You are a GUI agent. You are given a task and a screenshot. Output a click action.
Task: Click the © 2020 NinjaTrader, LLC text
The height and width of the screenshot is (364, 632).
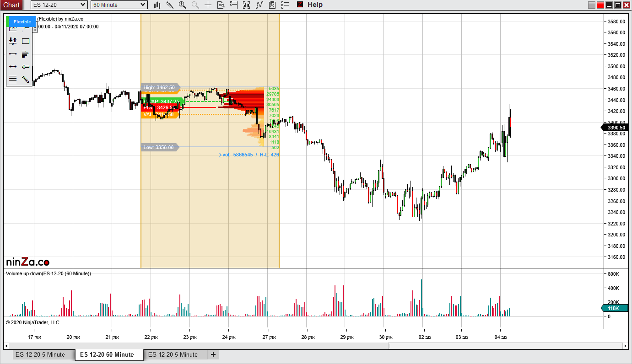click(x=32, y=322)
